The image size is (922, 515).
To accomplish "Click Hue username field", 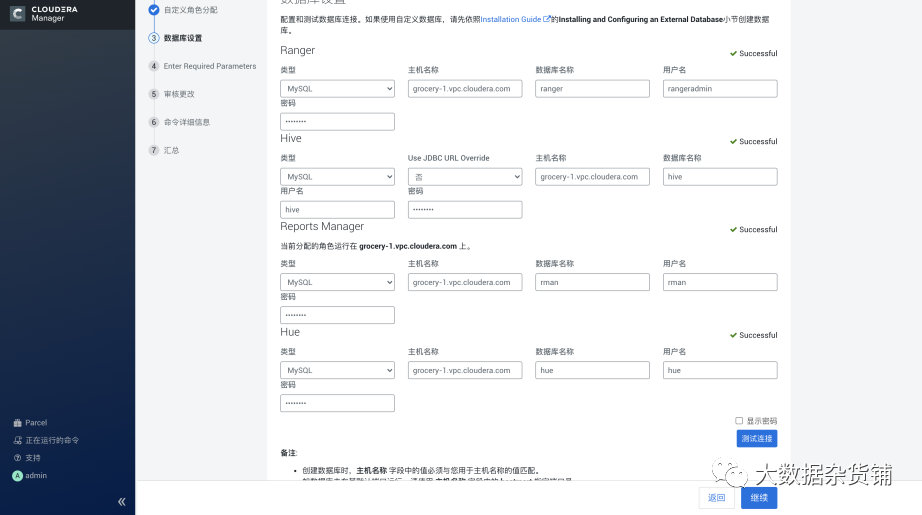I will pyautogui.click(x=720, y=370).
